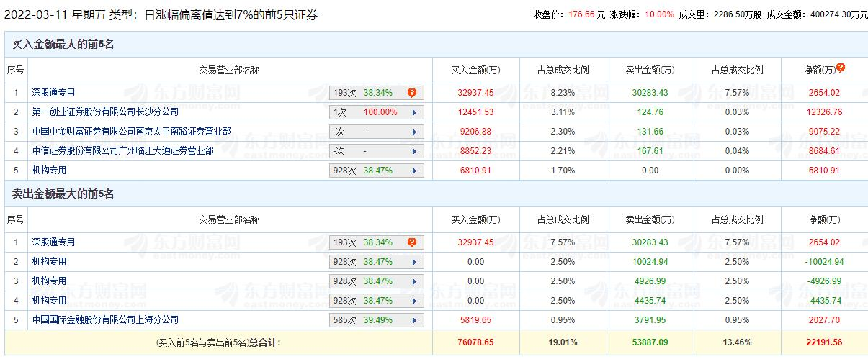Image resolution: width=868 pixels, height=359 pixels.
Task: Click 买入金额(万) header in sell table
Action: [x=475, y=219]
